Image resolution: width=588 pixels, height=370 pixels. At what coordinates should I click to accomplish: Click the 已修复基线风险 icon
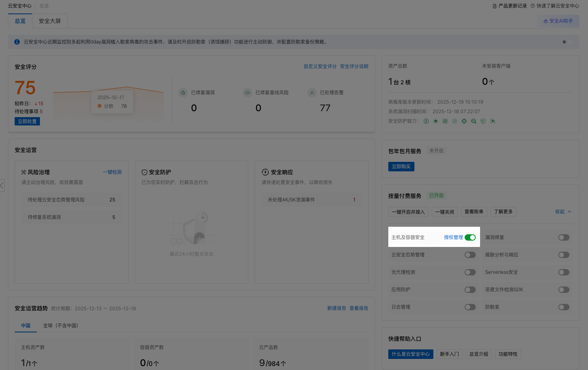click(x=248, y=93)
